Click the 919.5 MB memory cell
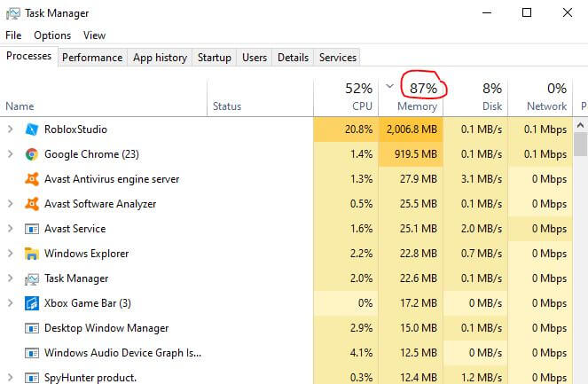This screenshot has width=588, height=384. pyautogui.click(x=411, y=154)
